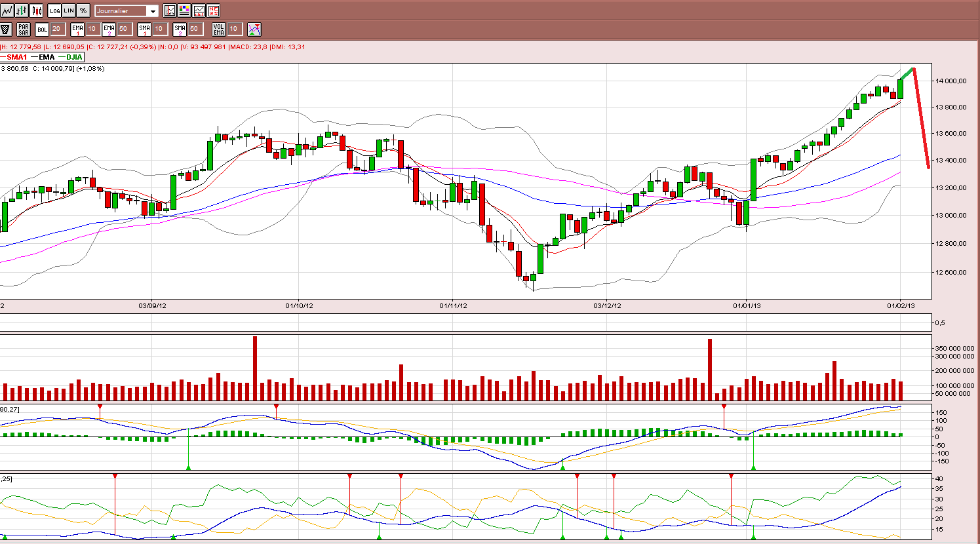Click the buy/sell signals icon
The height and width of the screenshot is (544, 980).
(254, 29)
